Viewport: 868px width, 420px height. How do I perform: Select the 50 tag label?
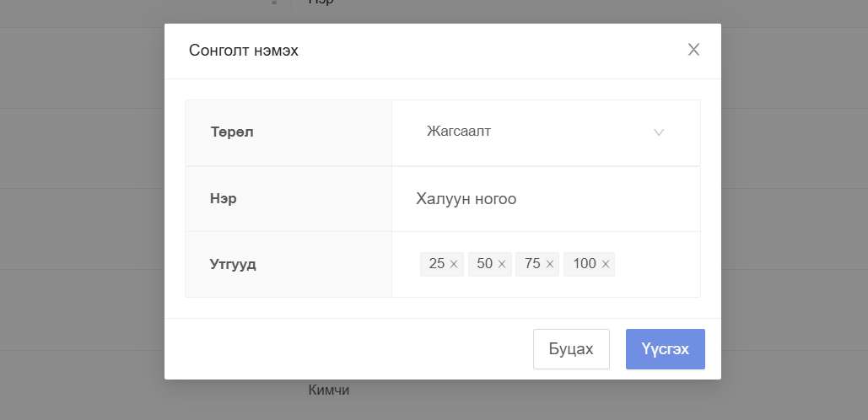tap(484, 264)
